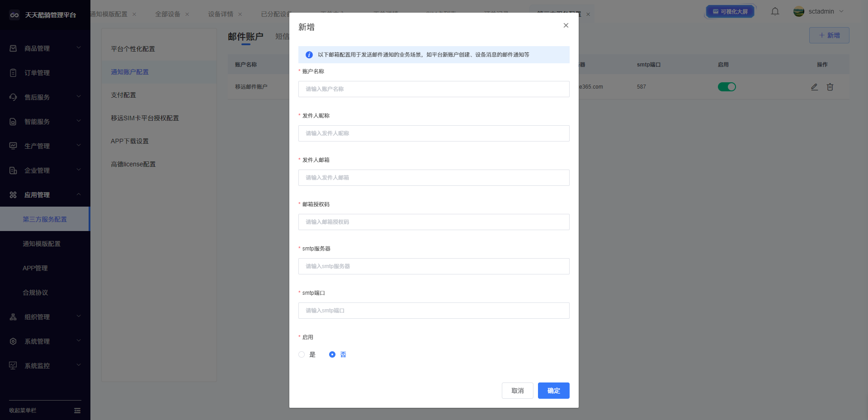Viewport: 868px width, 420px height.
Task: Click the delete trash icon in table row
Action: pyautogui.click(x=830, y=87)
